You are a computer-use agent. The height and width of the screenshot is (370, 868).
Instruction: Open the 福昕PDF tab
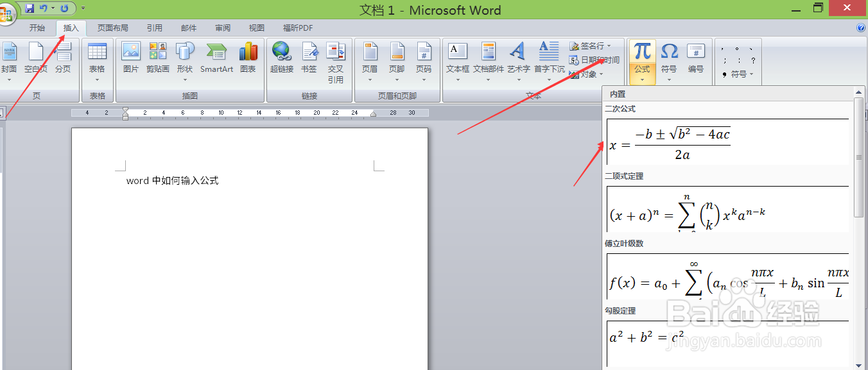click(x=298, y=28)
